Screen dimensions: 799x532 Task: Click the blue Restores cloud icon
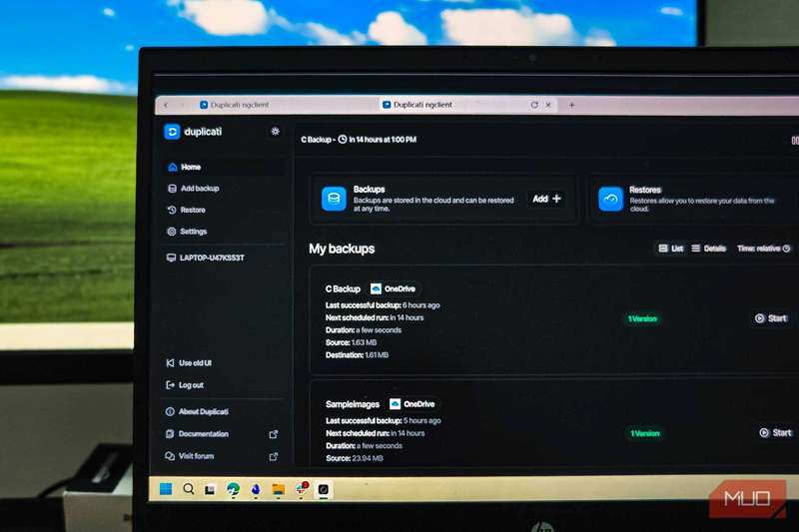pyautogui.click(x=610, y=199)
